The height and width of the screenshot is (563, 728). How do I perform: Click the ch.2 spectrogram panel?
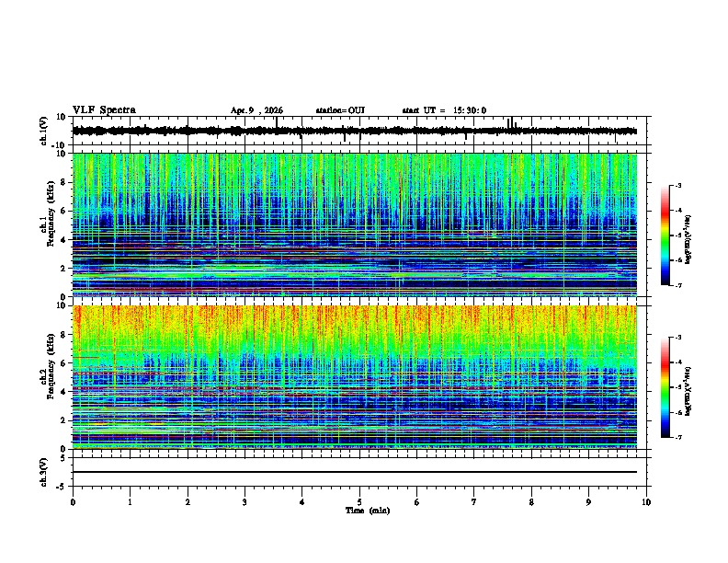355,377
